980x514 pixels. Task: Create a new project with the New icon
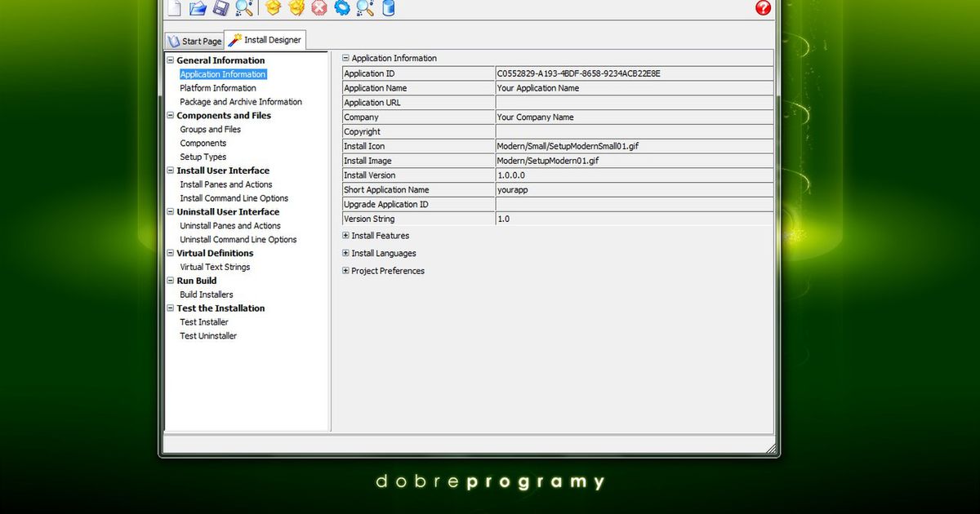175,8
